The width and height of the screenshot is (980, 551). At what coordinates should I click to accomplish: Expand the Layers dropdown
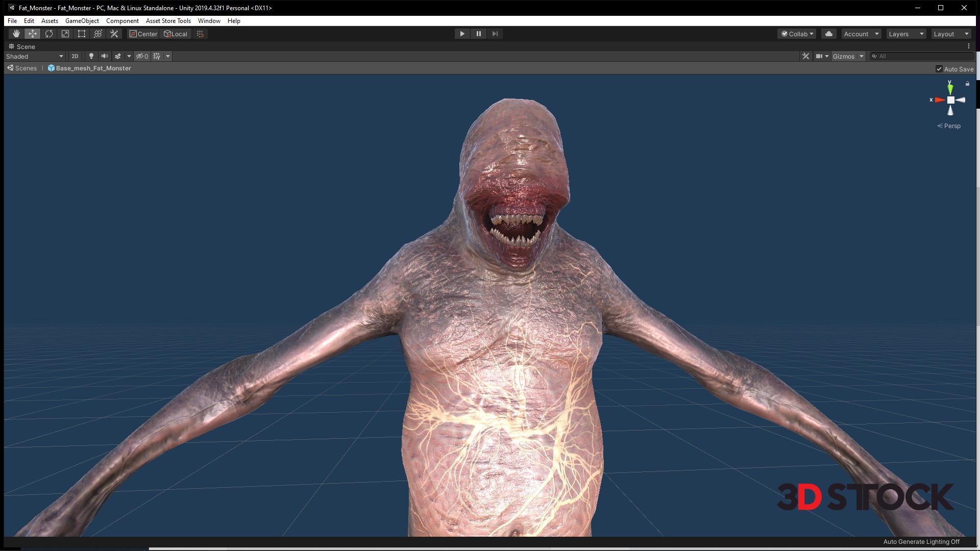[x=906, y=34]
